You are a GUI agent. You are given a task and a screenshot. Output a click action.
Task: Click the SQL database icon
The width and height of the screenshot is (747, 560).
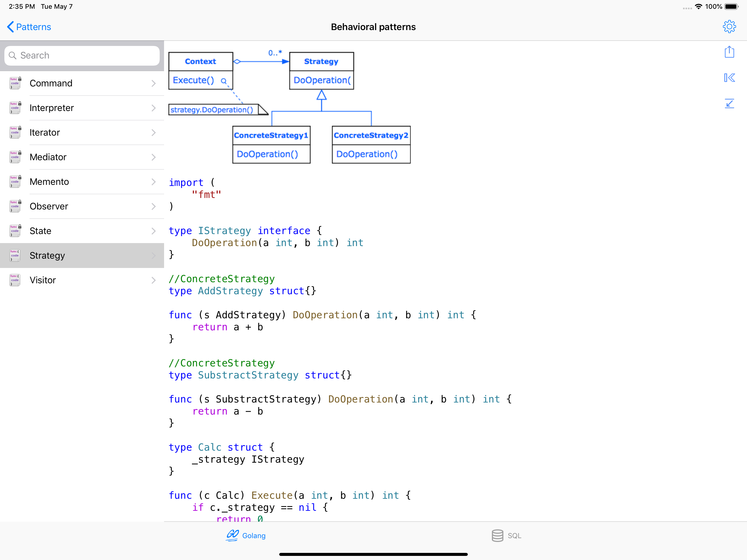click(x=497, y=535)
